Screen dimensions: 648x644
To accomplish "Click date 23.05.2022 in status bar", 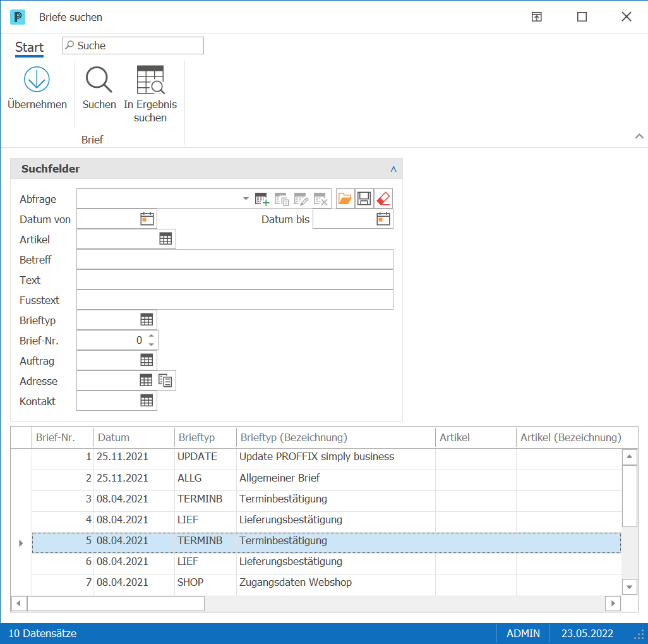I will pos(587,633).
